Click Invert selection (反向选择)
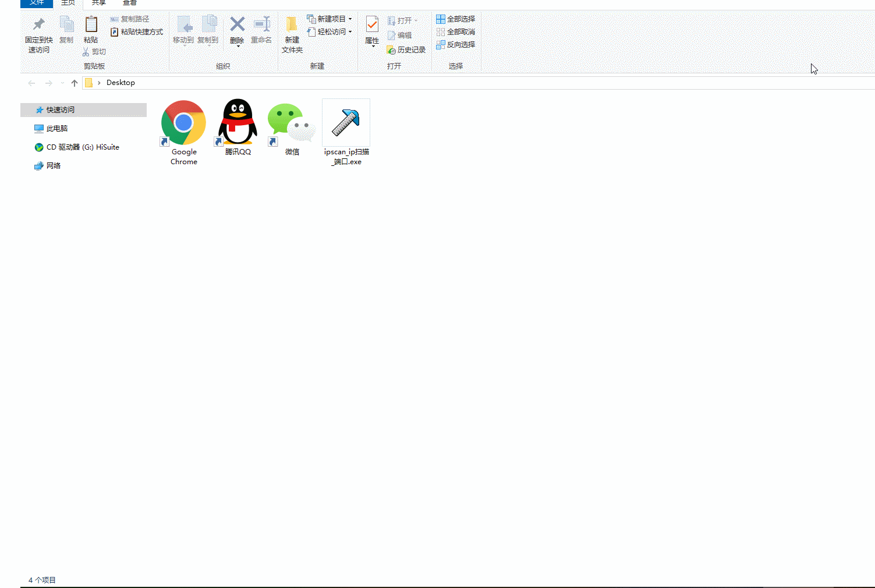 [x=456, y=45]
